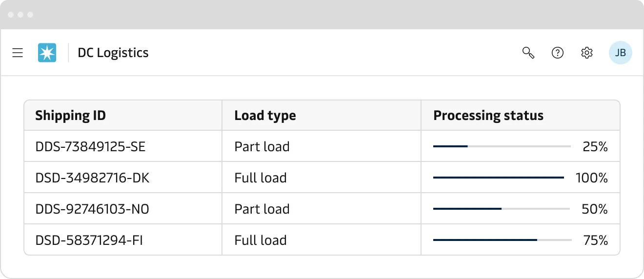Click the 75% processing progress bar
Viewport: 644px width, 279px height.
(x=502, y=240)
